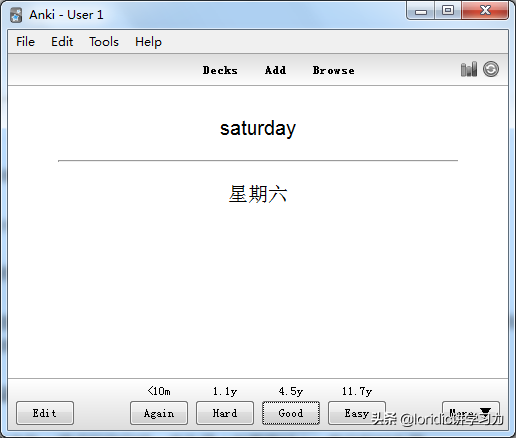Maximize the Anki window
Image resolution: width=516 pixels, height=438 pixels.
[448, 11]
